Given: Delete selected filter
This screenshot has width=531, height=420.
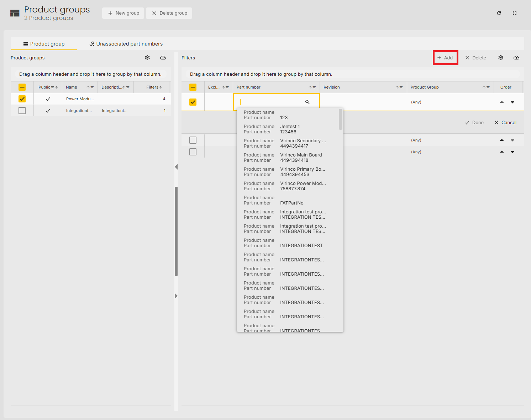Looking at the screenshot, I should (475, 58).
